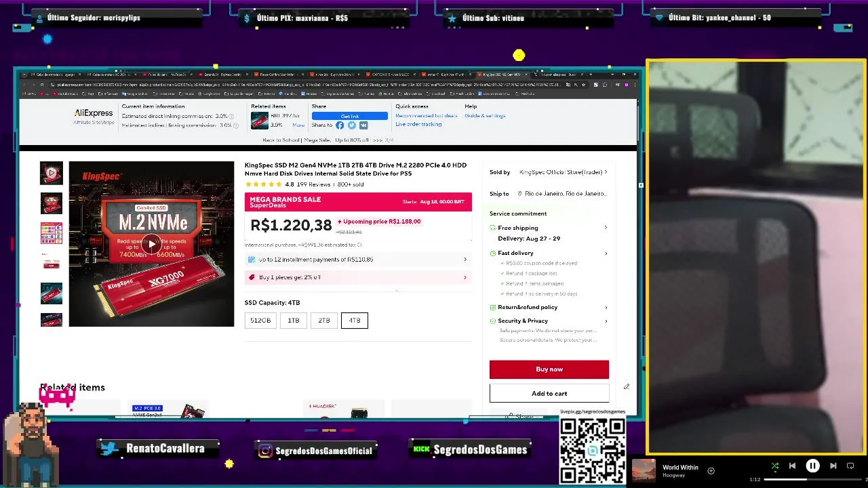The height and width of the screenshot is (488, 868).
Task: Select the 512GB SSD capacity option
Action: point(260,321)
